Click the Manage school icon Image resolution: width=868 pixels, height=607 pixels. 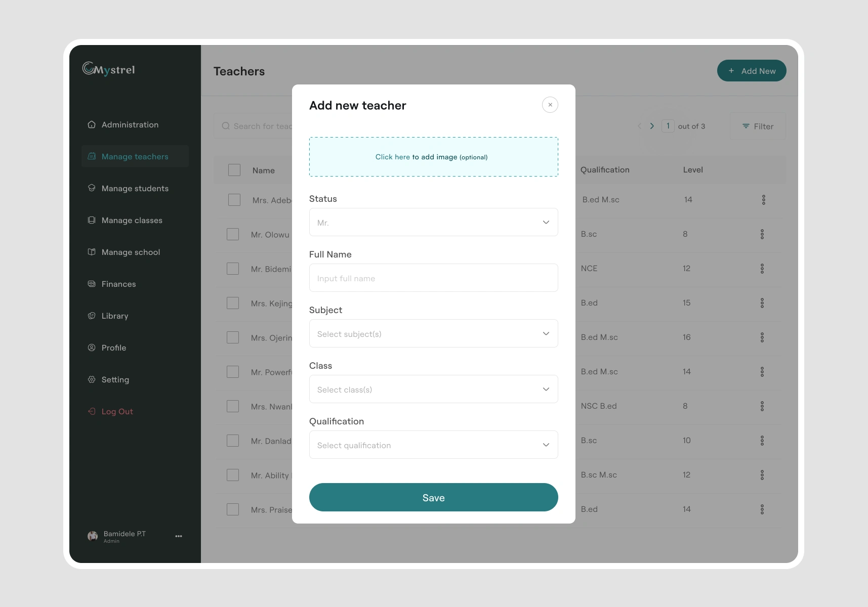[92, 252]
